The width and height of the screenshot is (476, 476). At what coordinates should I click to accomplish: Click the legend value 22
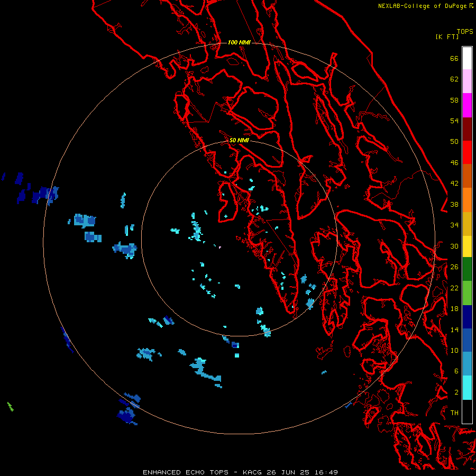pos(454,288)
